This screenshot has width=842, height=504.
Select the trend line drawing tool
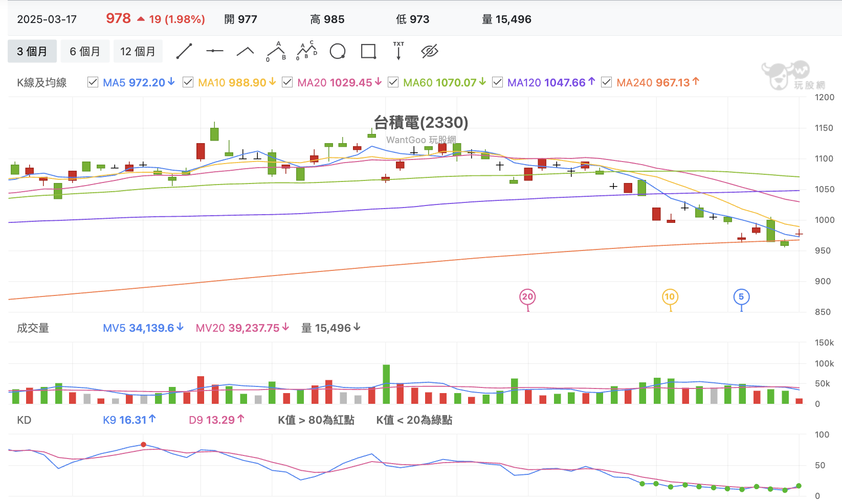pyautogui.click(x=184, y=51)
